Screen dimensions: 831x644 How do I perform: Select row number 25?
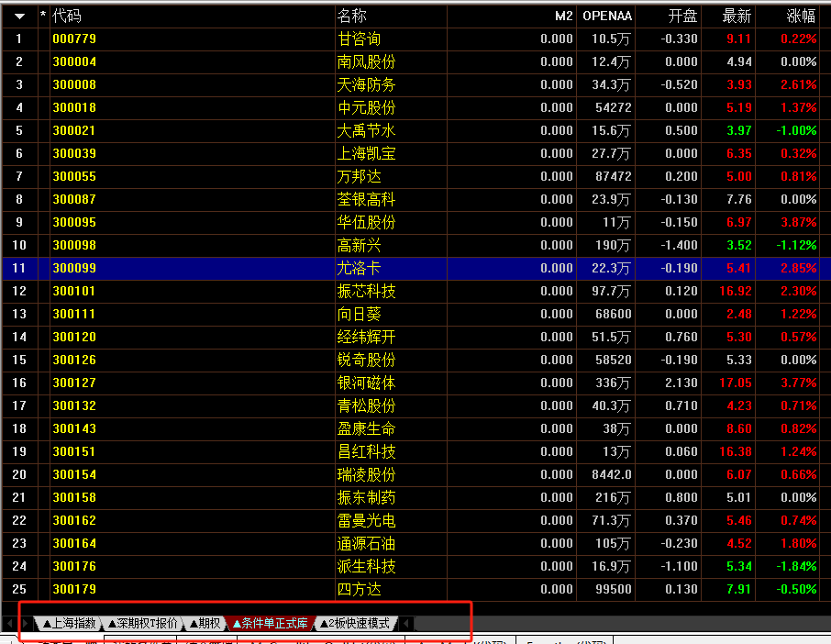coord(19,589)
